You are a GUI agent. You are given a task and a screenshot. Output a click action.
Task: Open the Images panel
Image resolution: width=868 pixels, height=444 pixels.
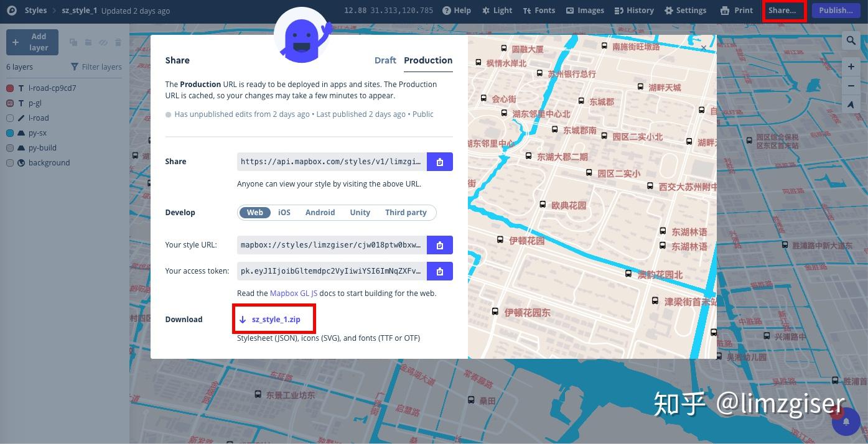click(585, 10)
